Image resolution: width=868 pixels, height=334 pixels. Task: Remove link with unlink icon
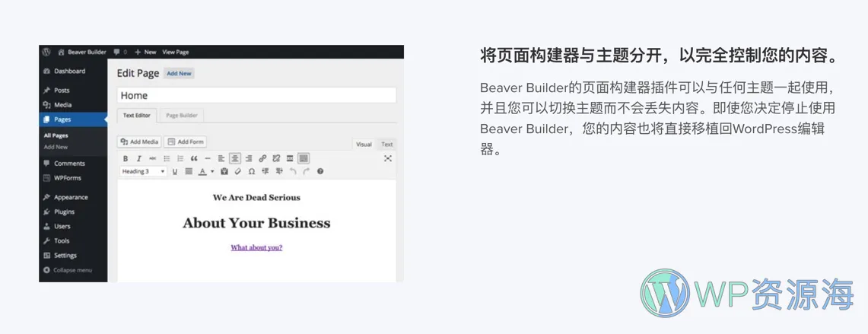coord(276,158)
